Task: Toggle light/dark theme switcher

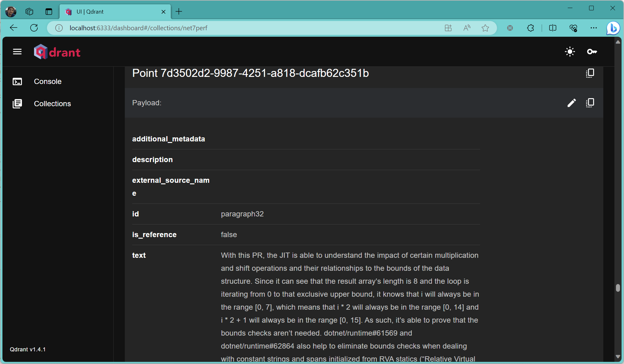Action: [x=570, y=52]
